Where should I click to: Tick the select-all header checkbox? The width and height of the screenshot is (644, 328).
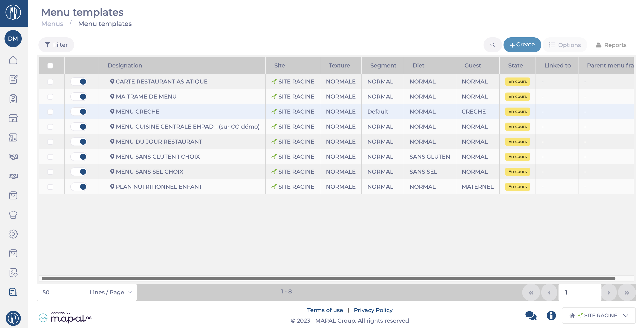pos(50,65)
